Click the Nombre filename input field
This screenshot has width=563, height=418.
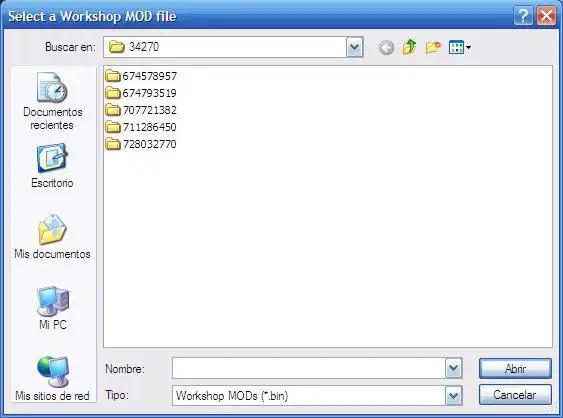point(309,368)
